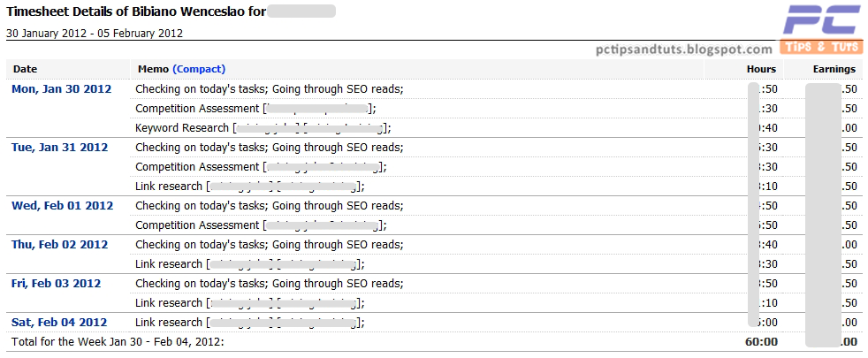868x358 pixels.
Task: Select the Wed, Feb 01 2012 date
Action: 63,206
